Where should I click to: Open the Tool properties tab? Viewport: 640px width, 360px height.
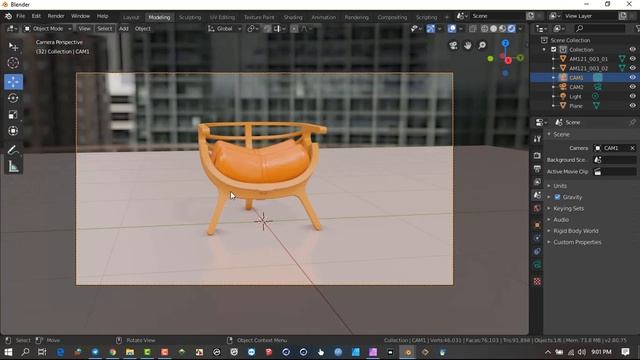pyautogui.click(x=537, y=139)
